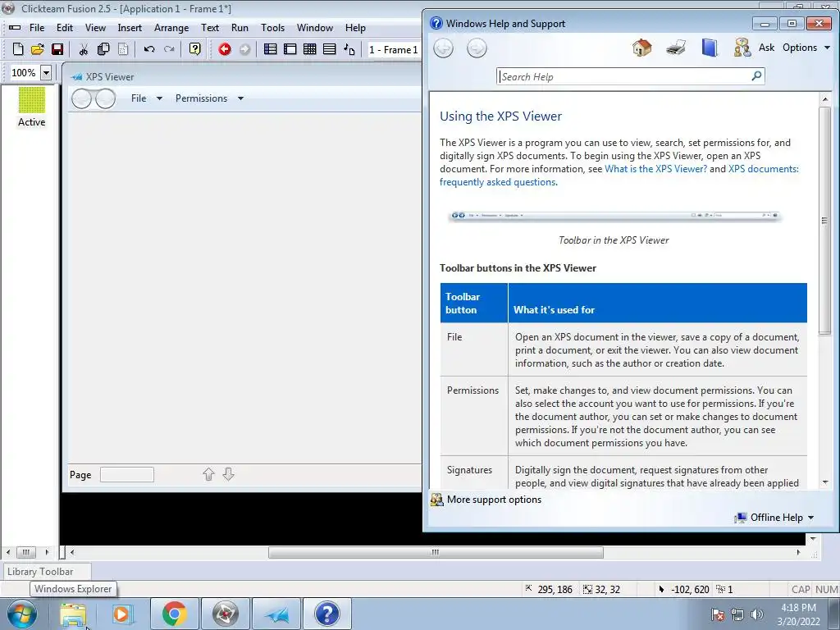Cut selection with the scissors icon

pos(83,49)
